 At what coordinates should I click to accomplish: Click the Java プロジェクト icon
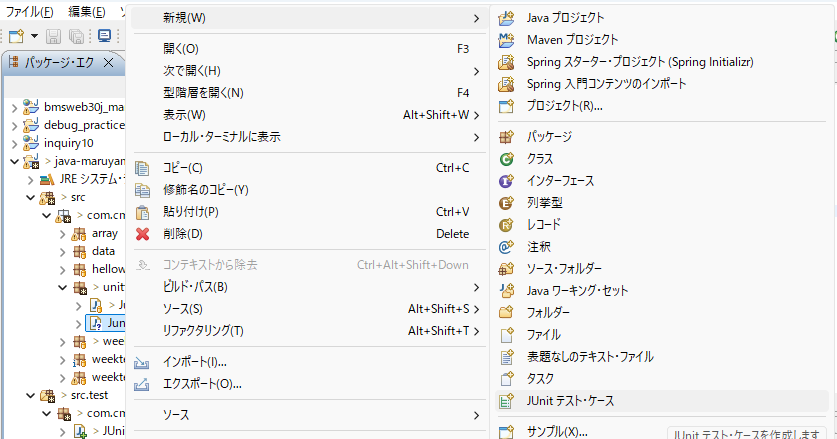[507, 18]
